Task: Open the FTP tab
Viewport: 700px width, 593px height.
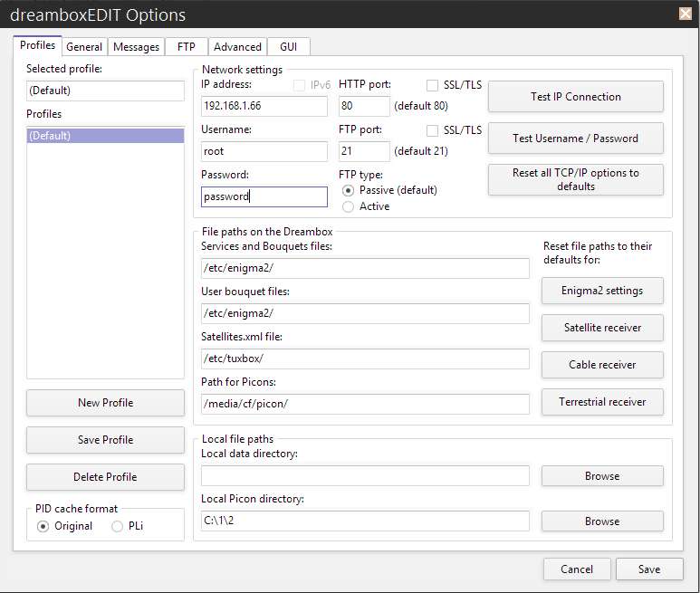Action: point(187,47)
